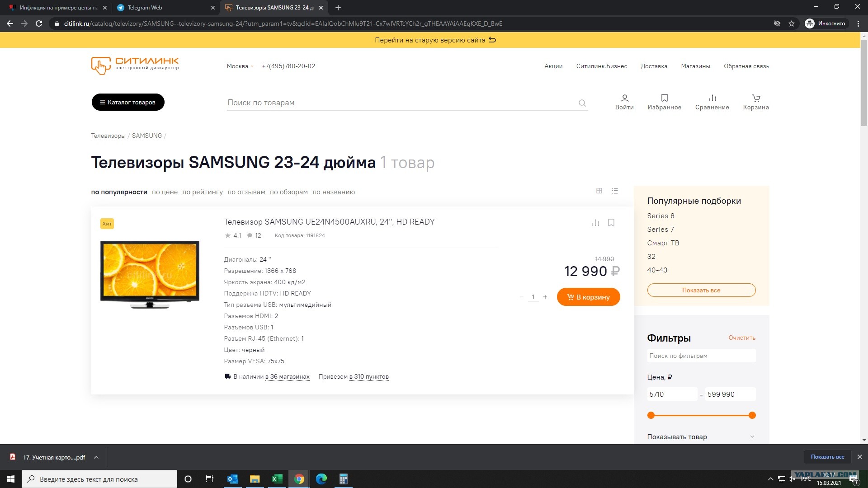The width and height of the screenshot is (868, 488).
Task: Sort products по популярности
Action: (x=119, y=192)
